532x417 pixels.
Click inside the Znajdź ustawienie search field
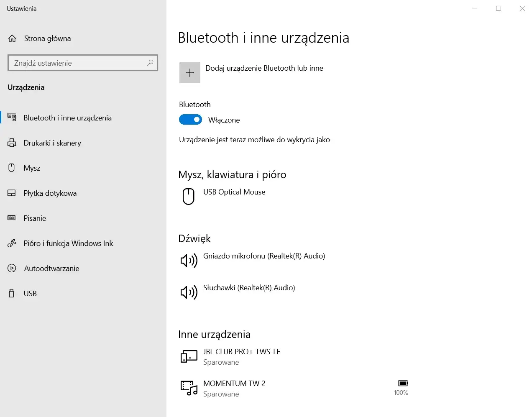tap(75, 62)
